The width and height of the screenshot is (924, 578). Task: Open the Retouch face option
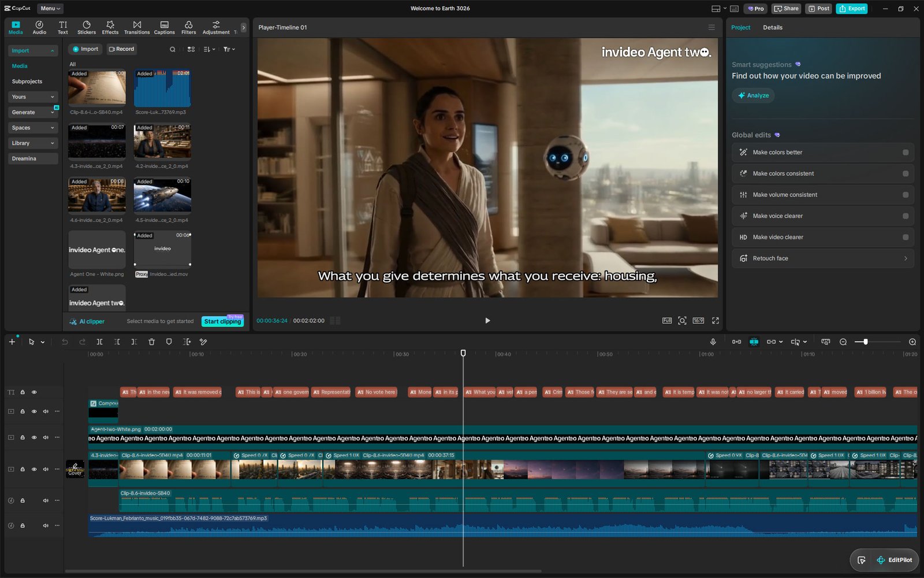[x=823, y=258]
